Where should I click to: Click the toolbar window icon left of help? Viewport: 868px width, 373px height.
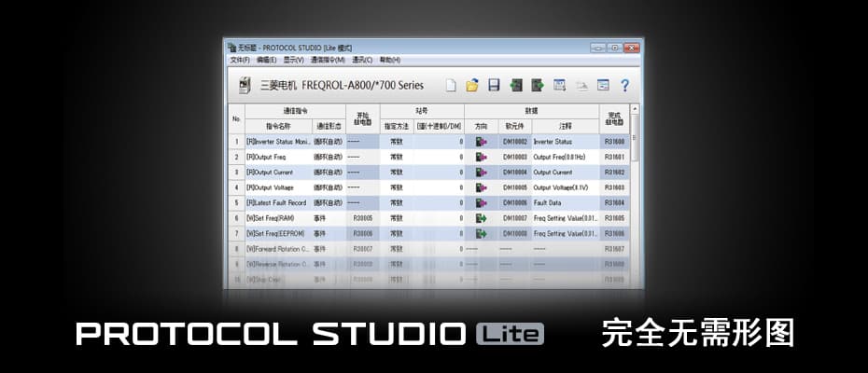coord(603,85)
